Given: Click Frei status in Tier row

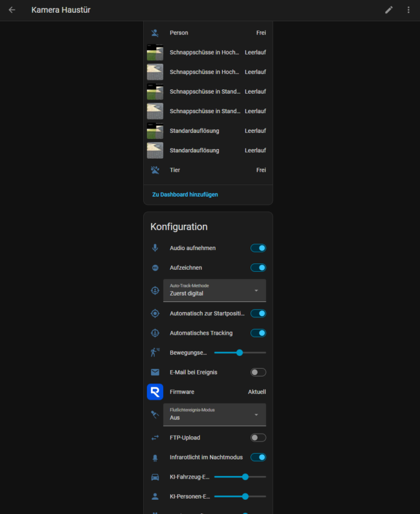Looking at the screenshot, I should (261, 170).
